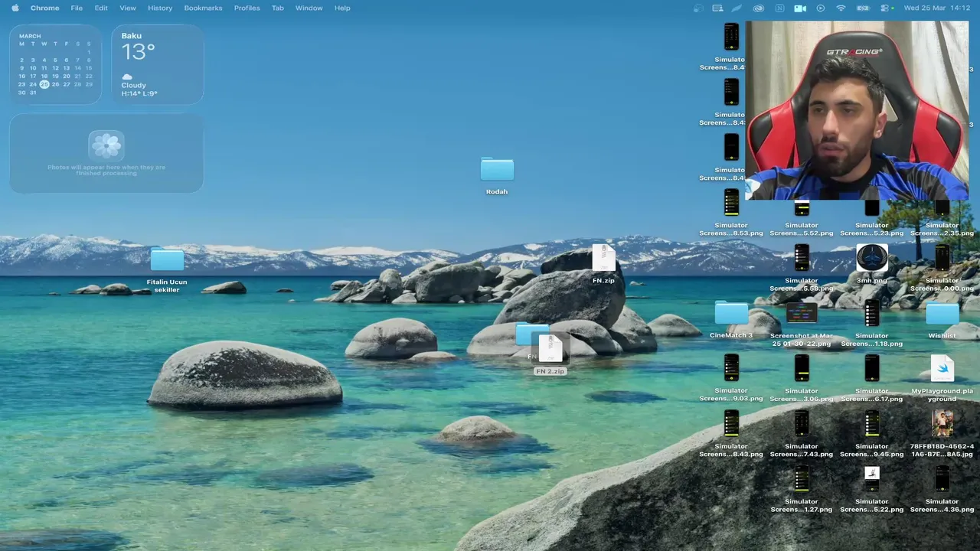Select Simulator Screens...5.52.png file
The height and width of the screenshot is (551, 980).
802,208
